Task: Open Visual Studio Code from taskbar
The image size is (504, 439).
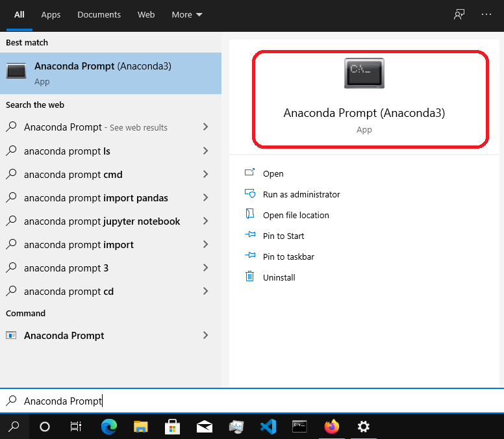Action: click(268, 427)
